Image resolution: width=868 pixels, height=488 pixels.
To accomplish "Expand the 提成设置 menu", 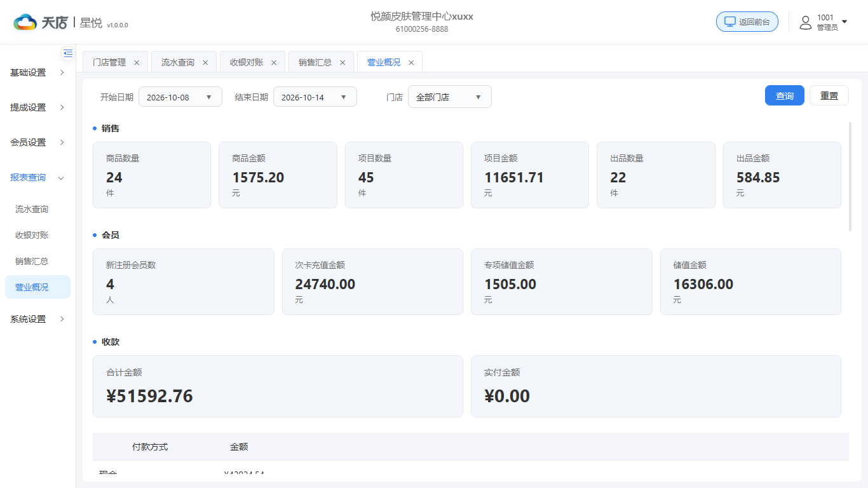I will coord(37,107).
